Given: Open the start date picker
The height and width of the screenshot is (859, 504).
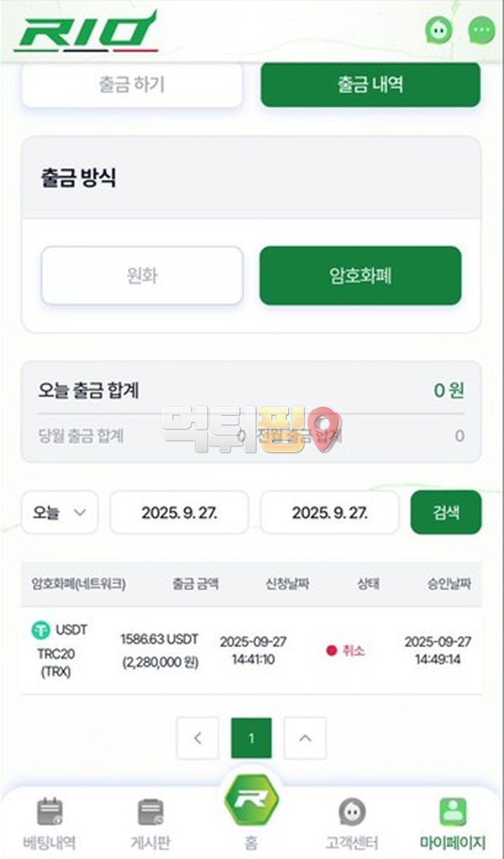Looking at the screenshot, I should point(179,513).
